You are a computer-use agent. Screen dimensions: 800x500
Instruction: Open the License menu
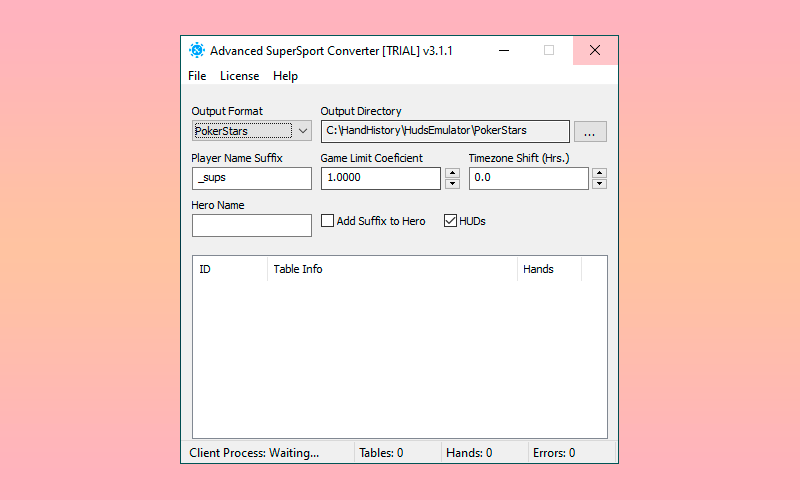239,76
